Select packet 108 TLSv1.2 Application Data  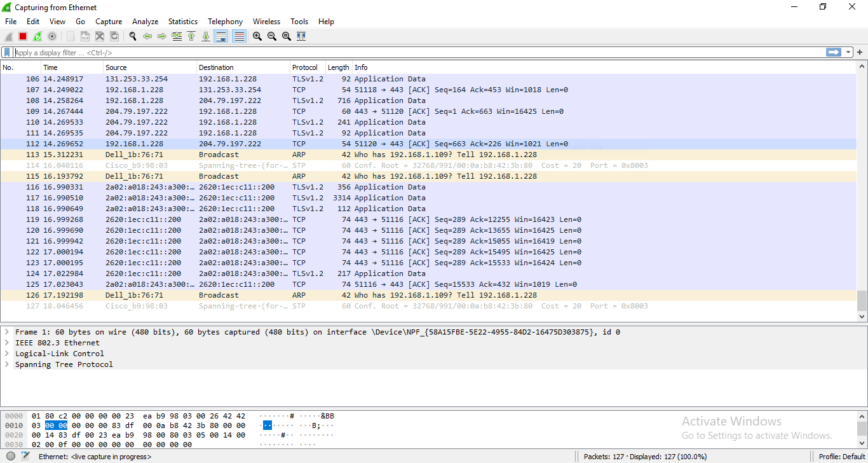coord(428,100)
